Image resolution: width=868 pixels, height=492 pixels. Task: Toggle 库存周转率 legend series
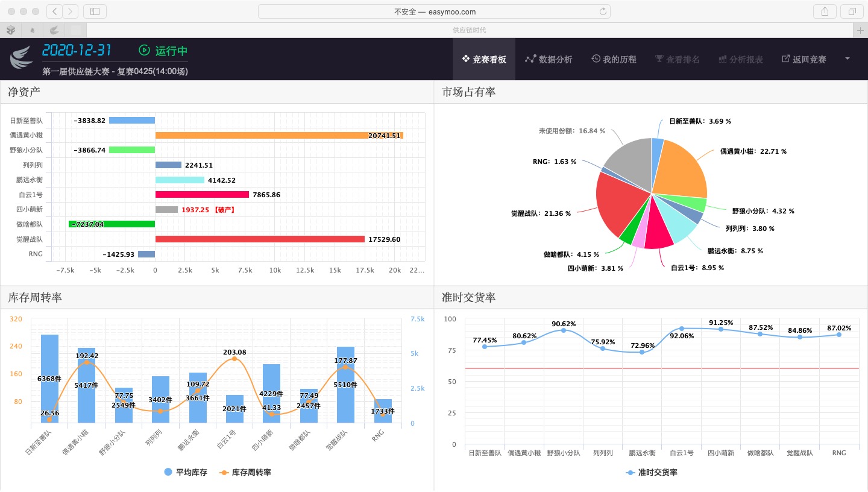click(x=245, y=472)
